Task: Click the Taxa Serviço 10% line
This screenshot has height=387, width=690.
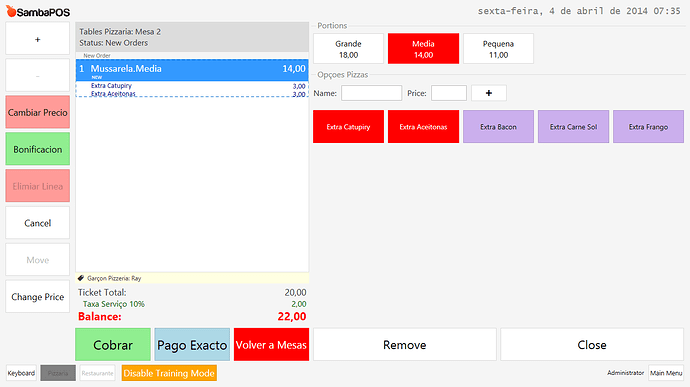Action: click(192, 304)
